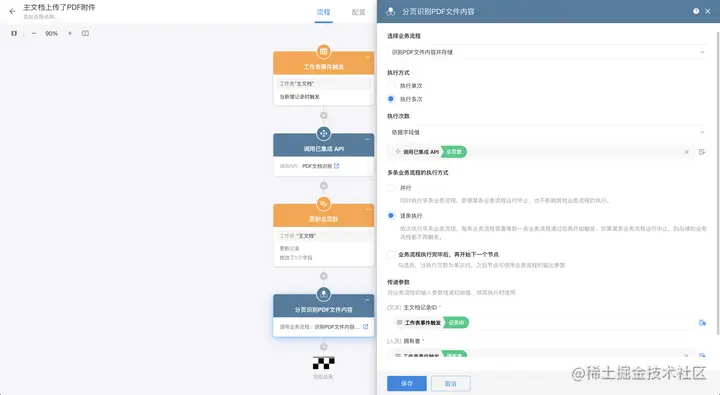The width and height of the screenshot is (720, 395).
Task: Clear the 调用已集成 API 总页数 field value
Action: tap(686, 152)
